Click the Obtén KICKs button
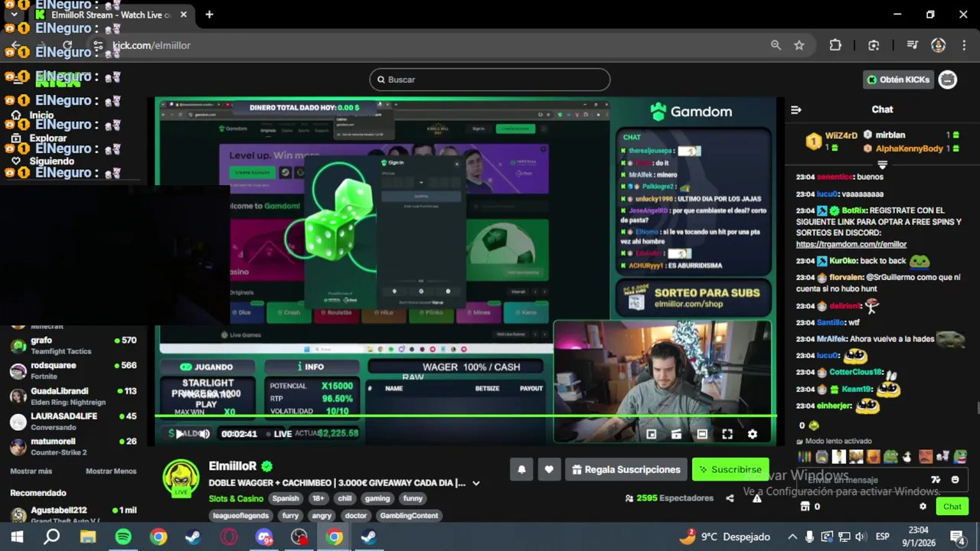Image resolution: width=980 pixels, height=551 pixels. (x=899, y=80)
